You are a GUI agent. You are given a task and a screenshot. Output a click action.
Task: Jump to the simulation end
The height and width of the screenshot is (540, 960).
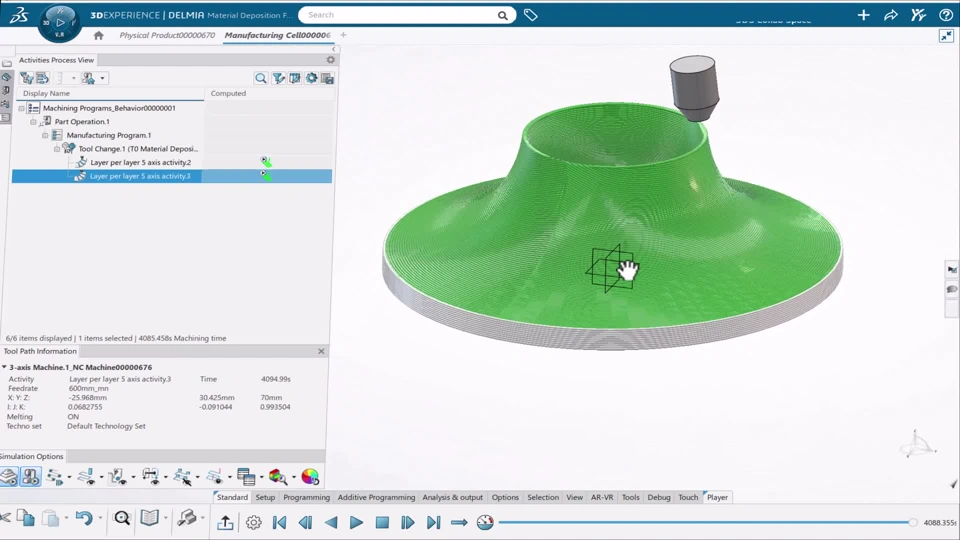pyautogui.click(x=433, y=522)
